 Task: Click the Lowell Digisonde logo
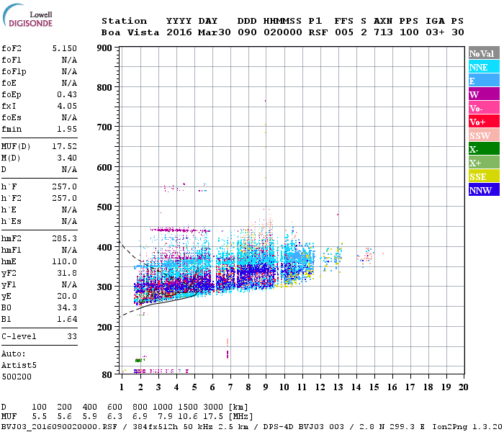tap(27, 15)
